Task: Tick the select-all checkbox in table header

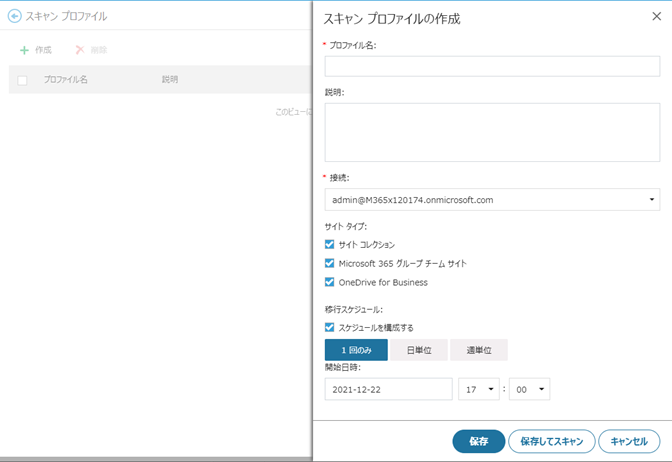Action: click(22, 80)
